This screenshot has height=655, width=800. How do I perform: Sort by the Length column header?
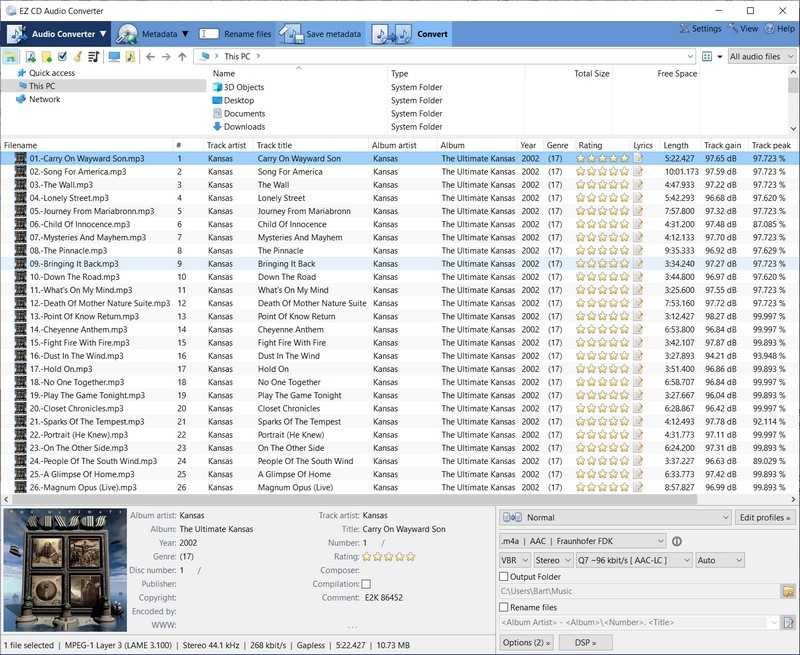tap(680, 145)
